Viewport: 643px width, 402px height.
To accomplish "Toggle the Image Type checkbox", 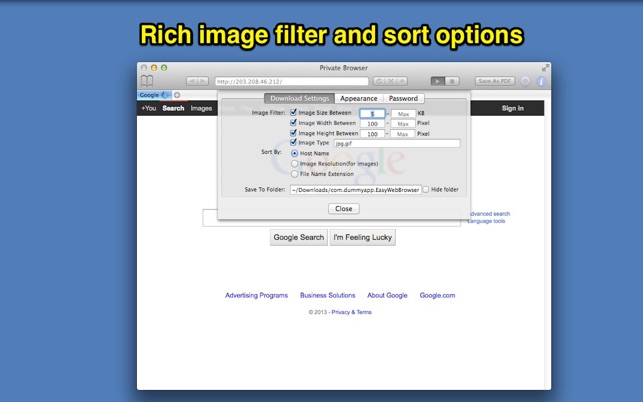I will pyautogui.click(x=293, y=142).
